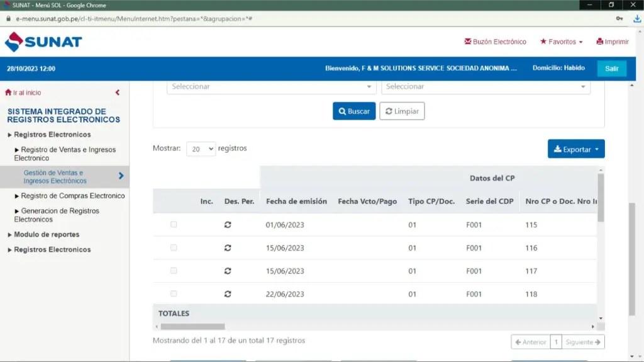Image resolution: width=644 pixels, height=362 pixels.
Task: Click the SUNAT logo
Action: point(43,42)
